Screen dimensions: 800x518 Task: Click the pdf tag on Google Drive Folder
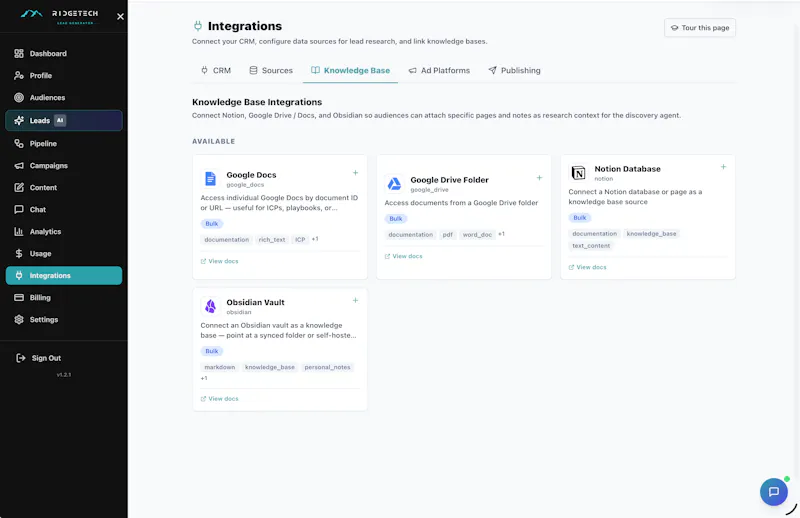(447, 235)
